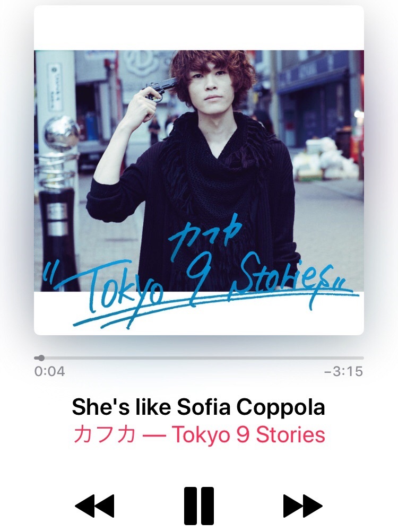Screen dimensions: 398x532
Task: Open the カフカ — Tokyo 9 Stories link
Action: [x=200, y=434]
